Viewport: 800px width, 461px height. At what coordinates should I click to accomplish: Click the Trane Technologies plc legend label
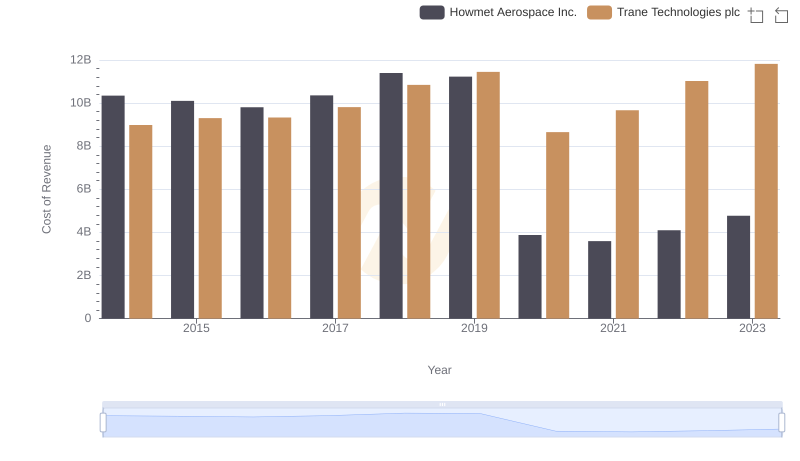pyautogui.click(x=678, y=12)
